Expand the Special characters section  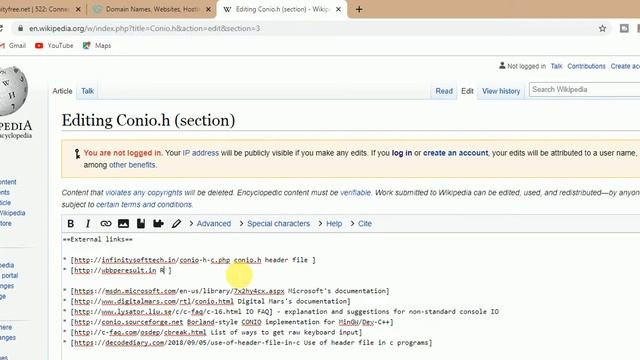click(x=274, y=224)
